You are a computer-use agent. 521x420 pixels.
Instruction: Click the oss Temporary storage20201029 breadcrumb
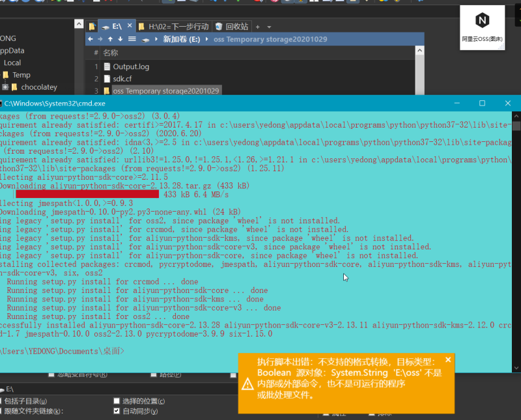click(270, 39)
